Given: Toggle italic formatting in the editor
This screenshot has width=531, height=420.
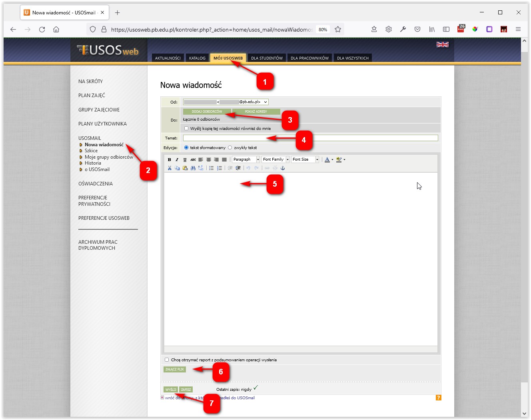Looking at the screenshot, I should [177, 159].
